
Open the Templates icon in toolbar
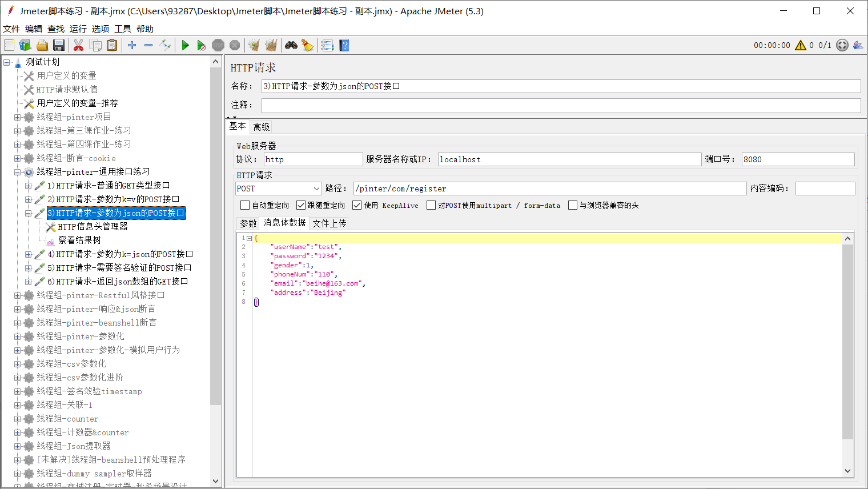point(25,45)
